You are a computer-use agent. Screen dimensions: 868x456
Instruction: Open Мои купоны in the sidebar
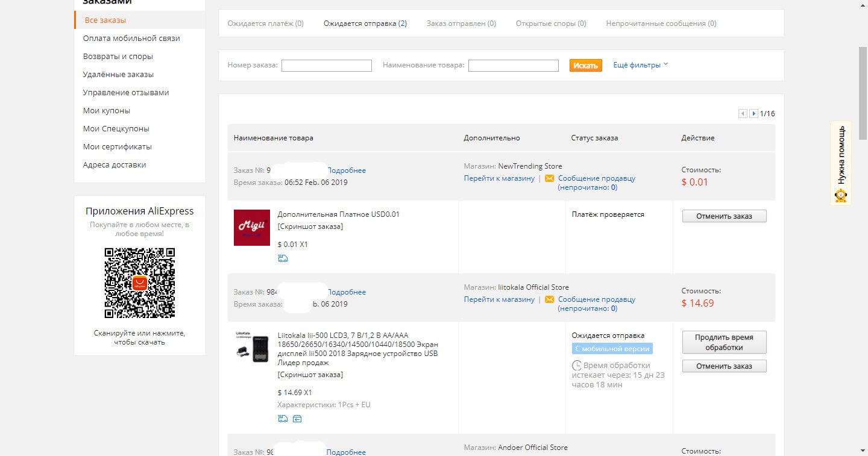click(107, 111)
